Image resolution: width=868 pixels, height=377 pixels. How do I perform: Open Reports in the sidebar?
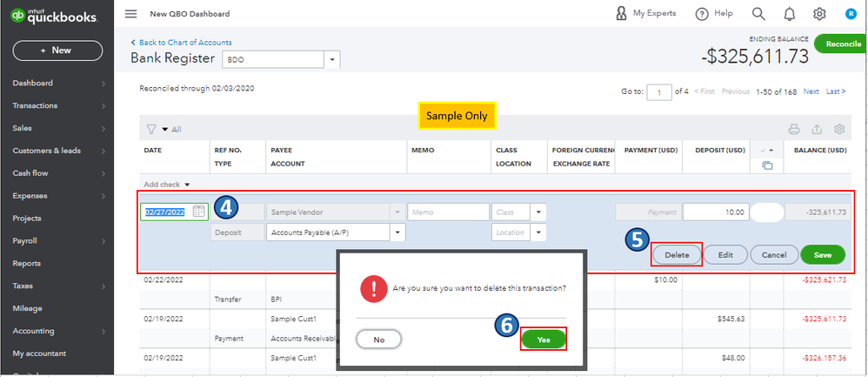click(x=27, y=263)
